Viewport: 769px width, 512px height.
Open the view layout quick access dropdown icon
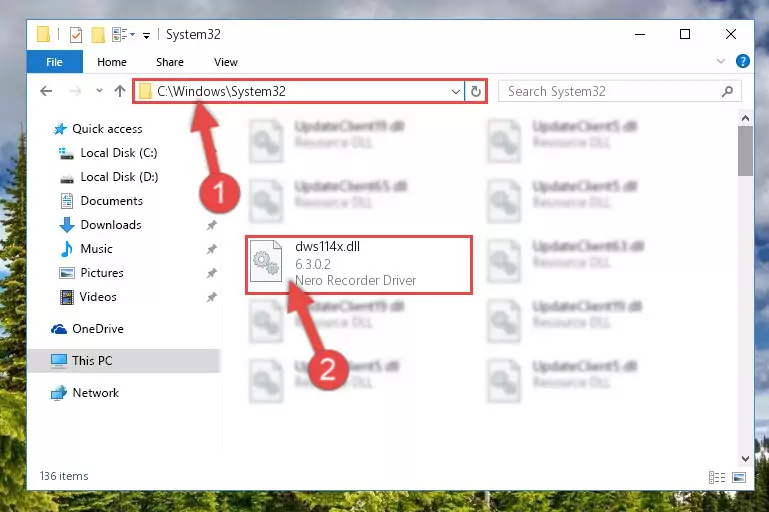click(123, 35)
